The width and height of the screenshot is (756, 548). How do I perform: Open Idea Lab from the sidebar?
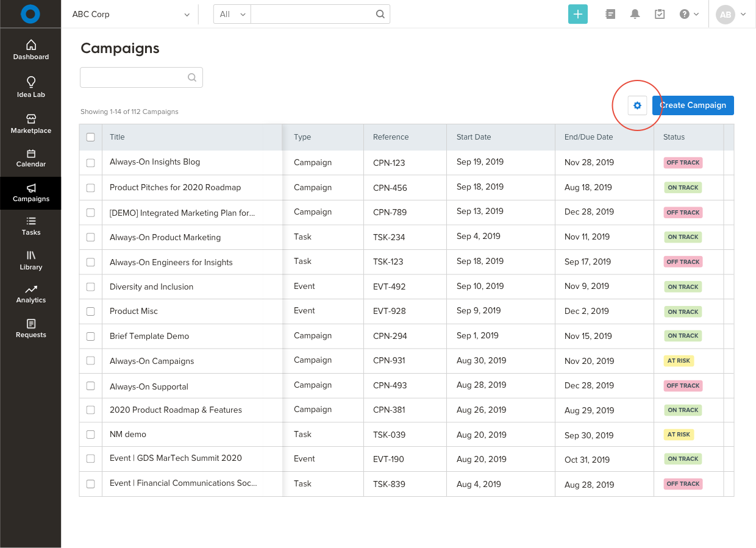(31, 87)
